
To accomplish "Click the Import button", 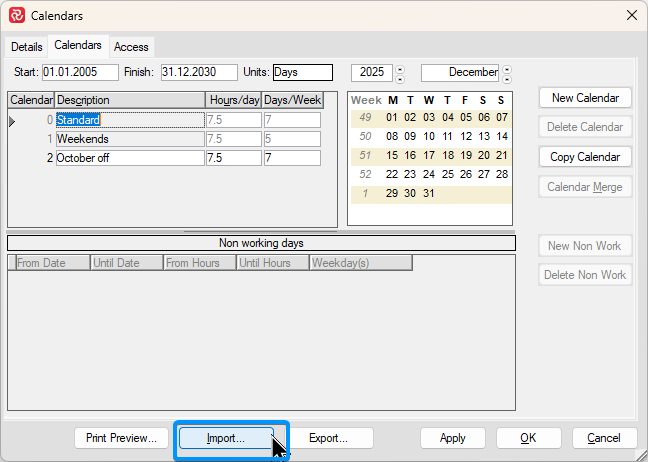I will coord(225,438).
